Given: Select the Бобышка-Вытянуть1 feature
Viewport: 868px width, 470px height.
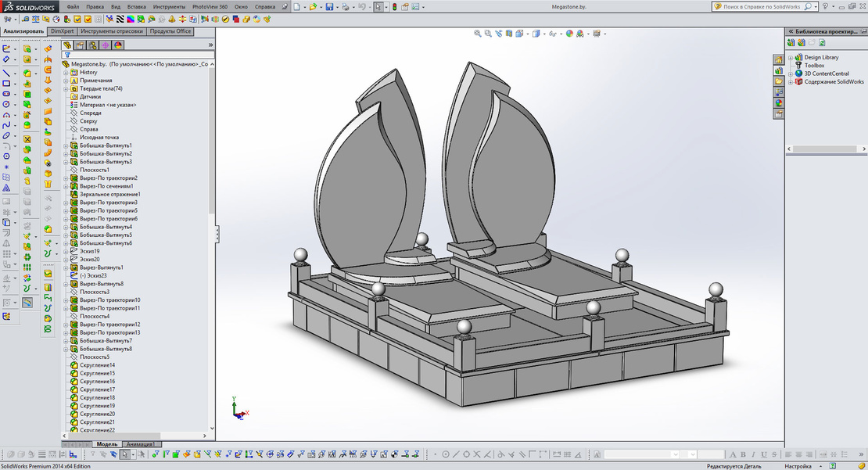Looking at the screenshot, I should point(106,145).
